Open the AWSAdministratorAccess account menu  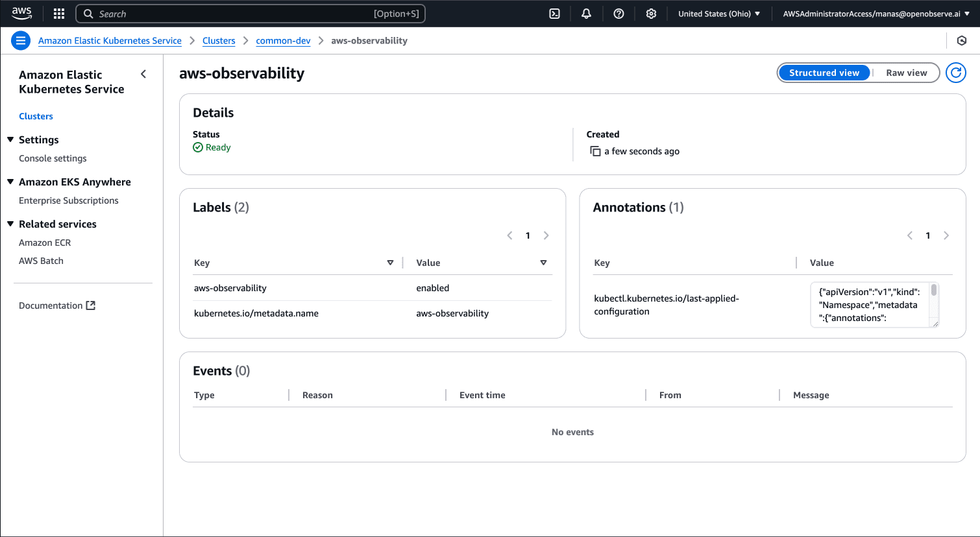[876, 14]
